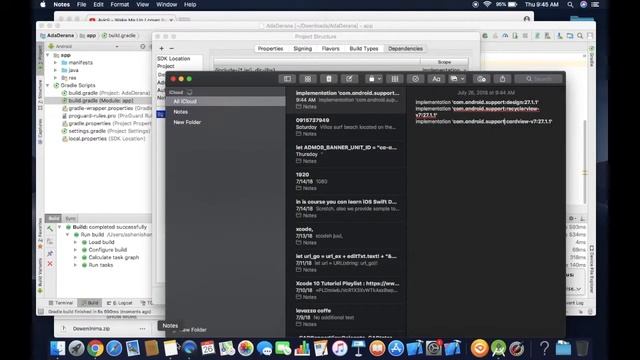
Task: Open the Edit menu
Action: click(x=98, y=4)
